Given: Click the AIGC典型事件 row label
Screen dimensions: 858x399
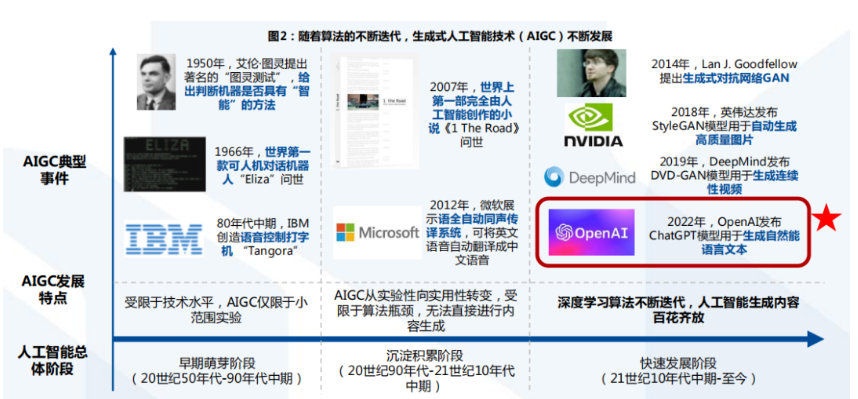Looking at the screenshot, I should pos(55,170).
